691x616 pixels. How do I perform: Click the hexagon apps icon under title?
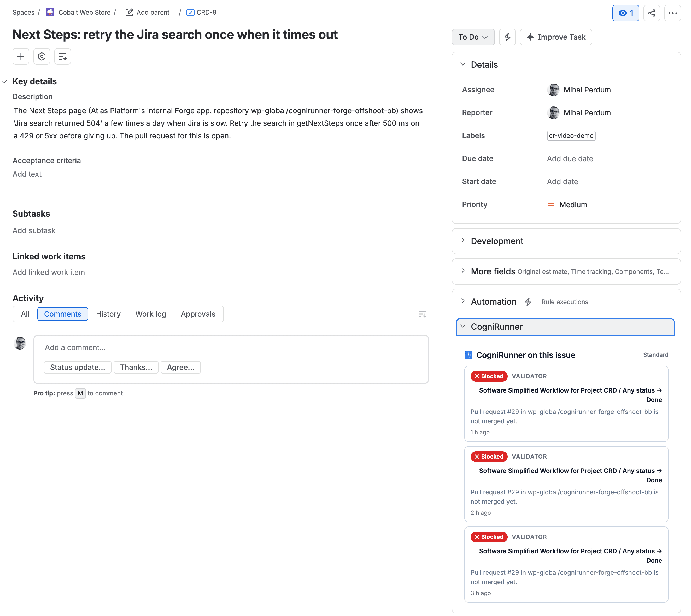click(x=42, y=56)
